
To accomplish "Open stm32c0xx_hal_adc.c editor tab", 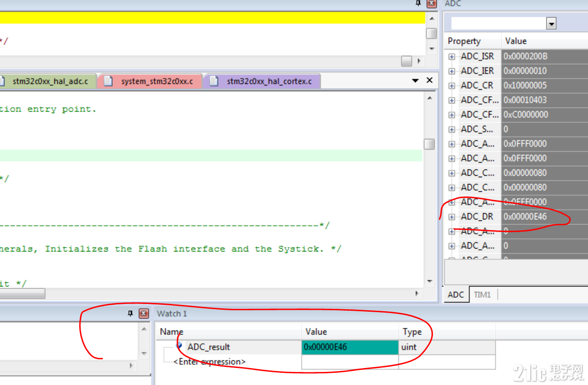I will (x=50, y=81).
